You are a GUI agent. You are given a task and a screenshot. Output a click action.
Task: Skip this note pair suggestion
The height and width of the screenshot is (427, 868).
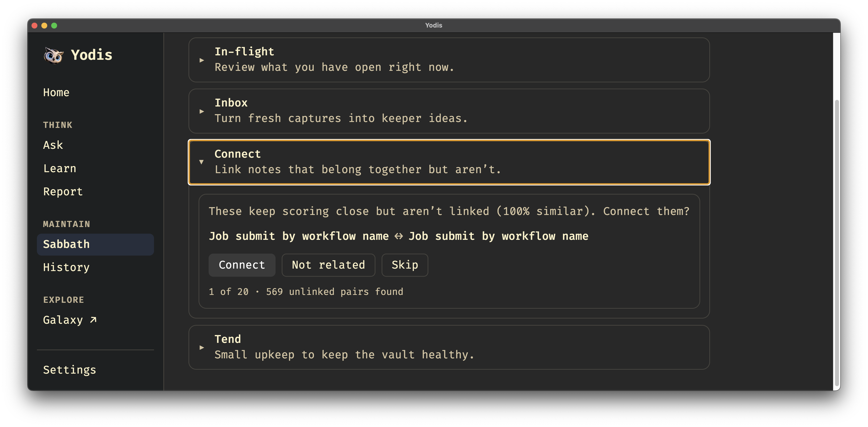(x=405, y=265)
